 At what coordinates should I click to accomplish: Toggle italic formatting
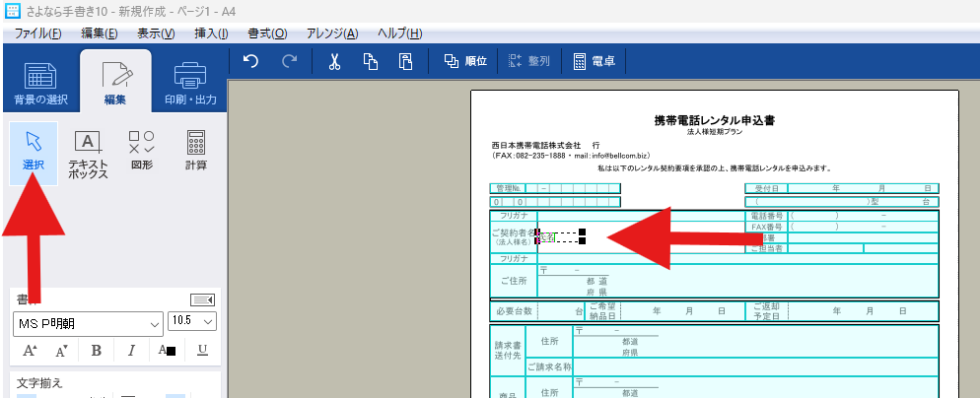coord(131,350)
